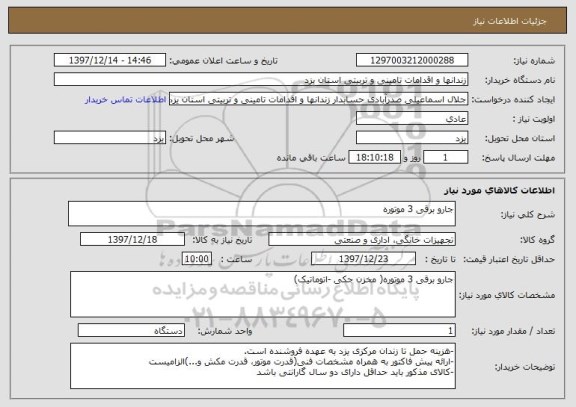Select the نام دستگاه خریدار field

261,79
